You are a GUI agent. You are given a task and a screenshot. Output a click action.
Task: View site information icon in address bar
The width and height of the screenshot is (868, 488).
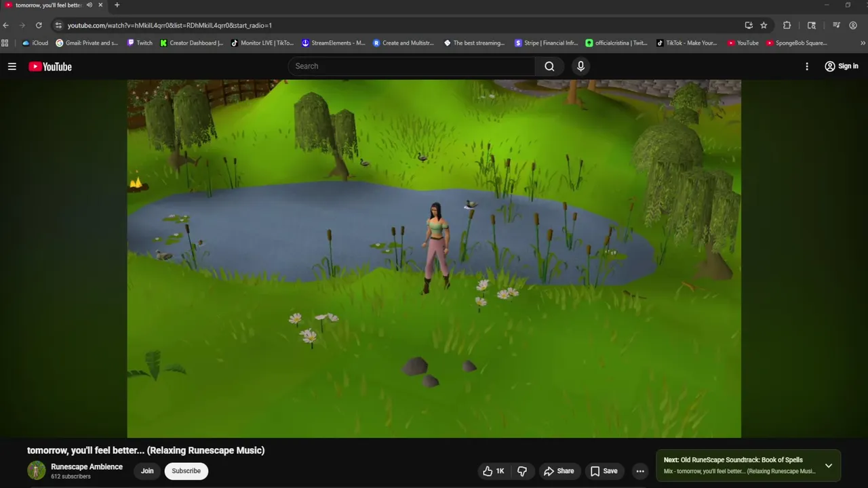(59, 25)
